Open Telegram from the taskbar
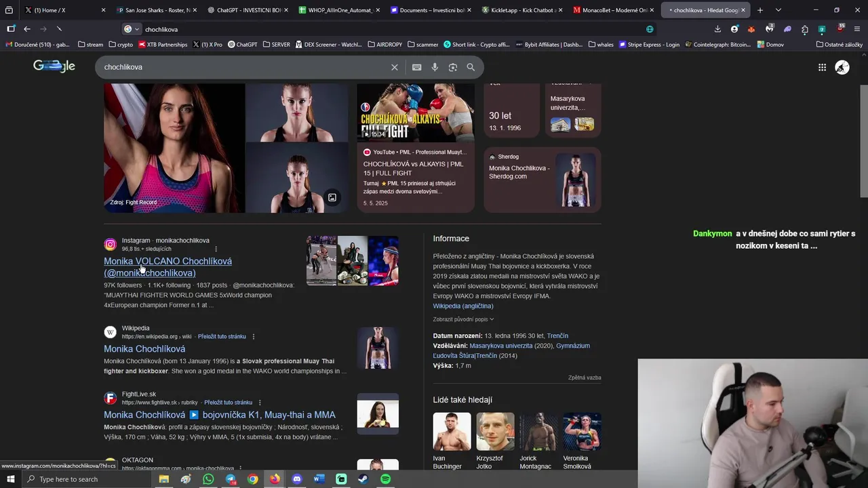868x488 pixels. [x=231, y=479]
